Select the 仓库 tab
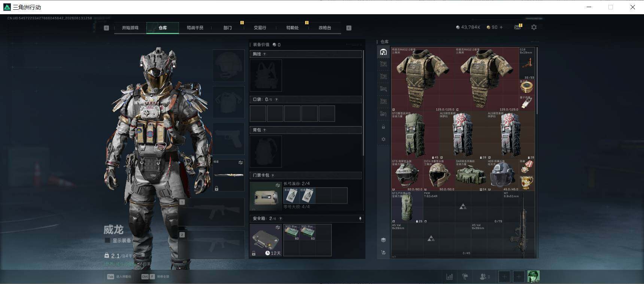 pos(162,28)
